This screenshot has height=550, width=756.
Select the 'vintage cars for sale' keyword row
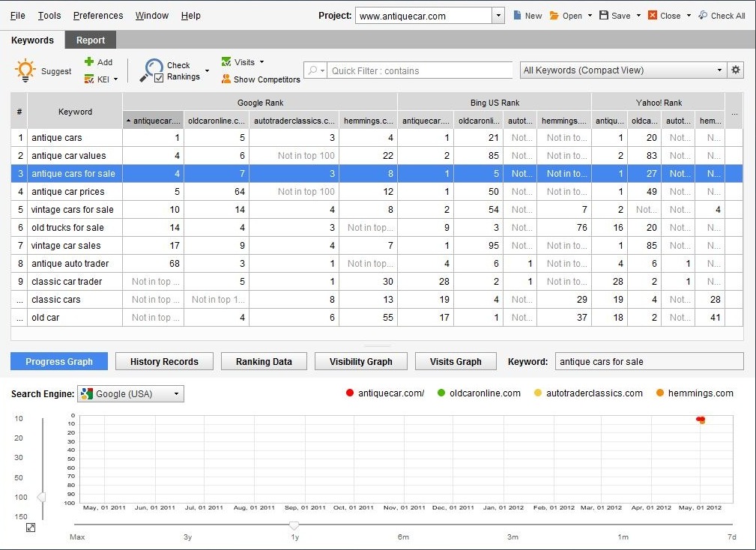[377, 210]
